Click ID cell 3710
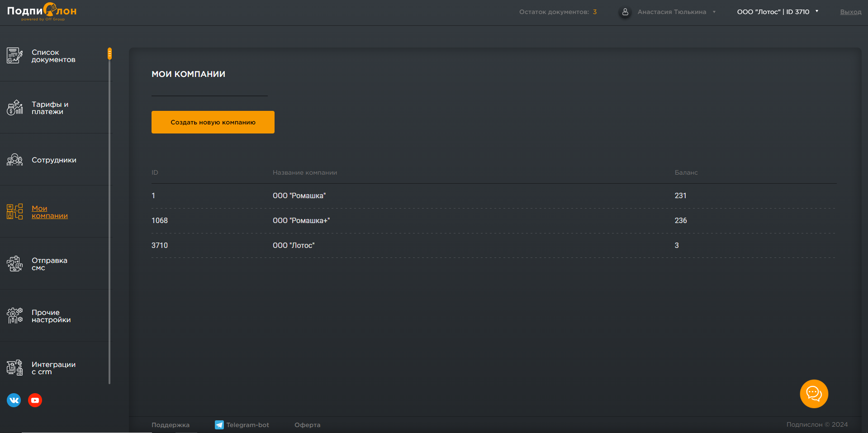The width and height of the screenshot is (868, 433). (160, 246)
